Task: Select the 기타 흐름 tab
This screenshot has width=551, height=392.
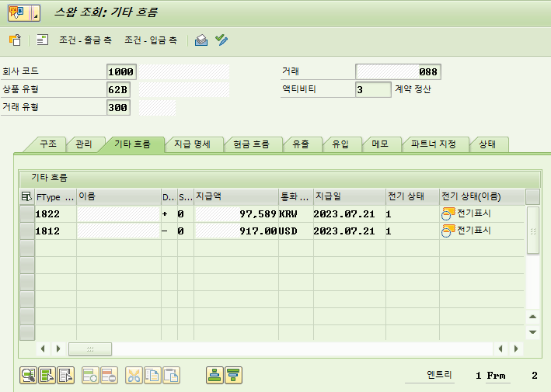Action: click(x=132, y=144)
